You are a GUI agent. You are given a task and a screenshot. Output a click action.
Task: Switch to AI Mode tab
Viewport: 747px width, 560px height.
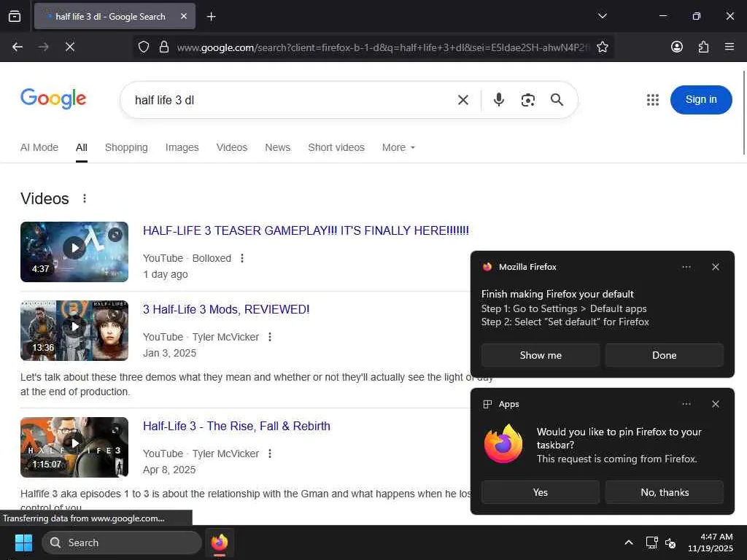click(39, 147)
